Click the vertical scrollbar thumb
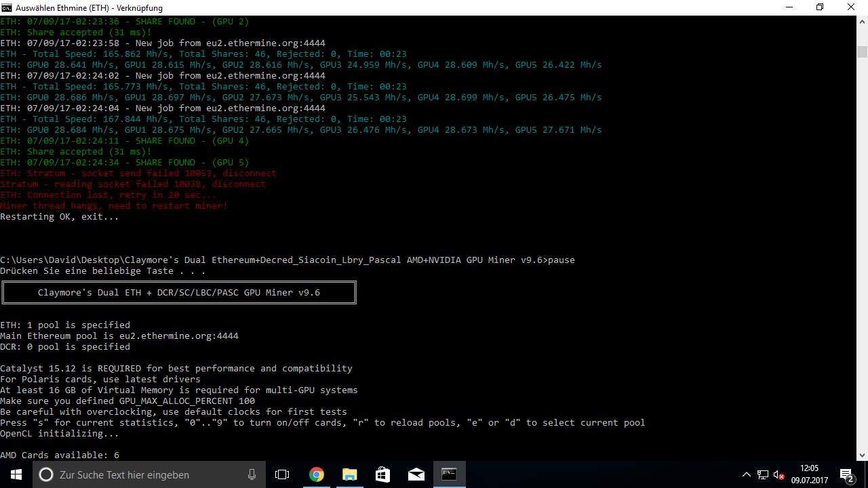The image size is (868, 488). [x=862, y=52]
